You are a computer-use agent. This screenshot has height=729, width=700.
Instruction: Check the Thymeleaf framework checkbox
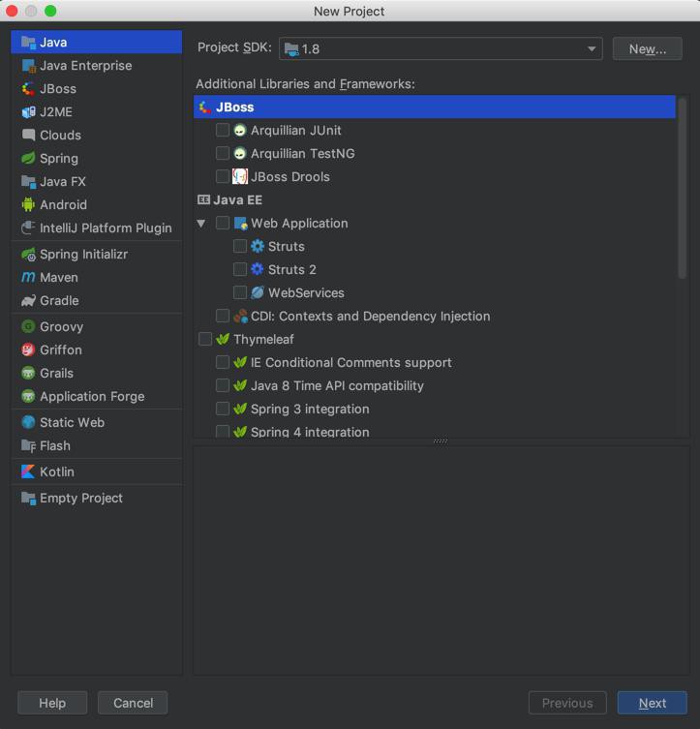pos(205,340)
